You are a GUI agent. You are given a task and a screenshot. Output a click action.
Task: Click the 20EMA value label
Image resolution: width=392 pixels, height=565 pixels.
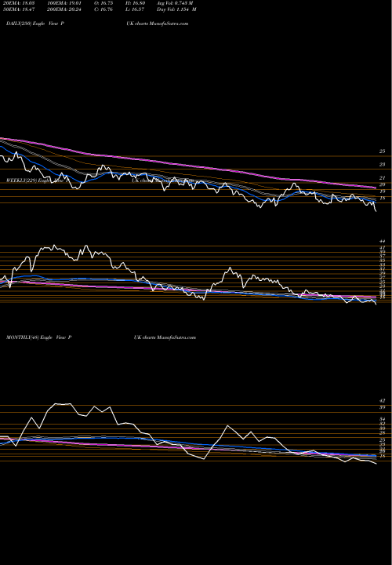tap(18, 3)
